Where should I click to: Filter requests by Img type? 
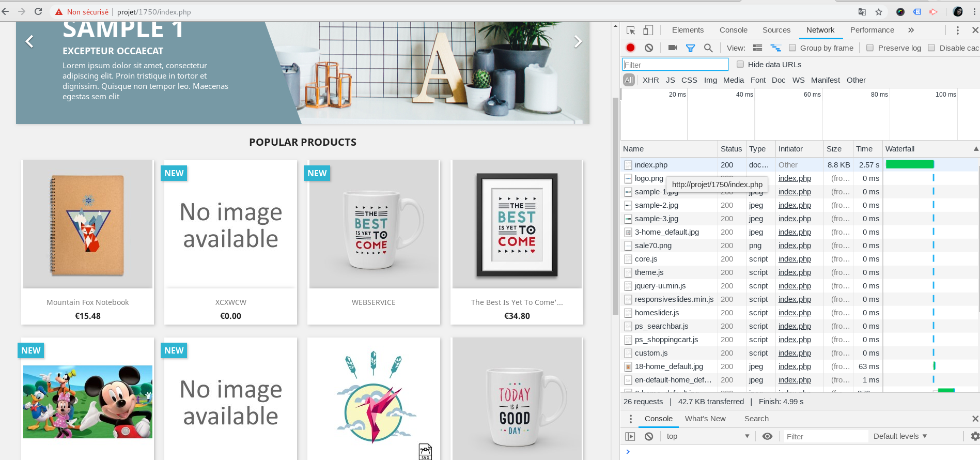(x=710, y=80)
